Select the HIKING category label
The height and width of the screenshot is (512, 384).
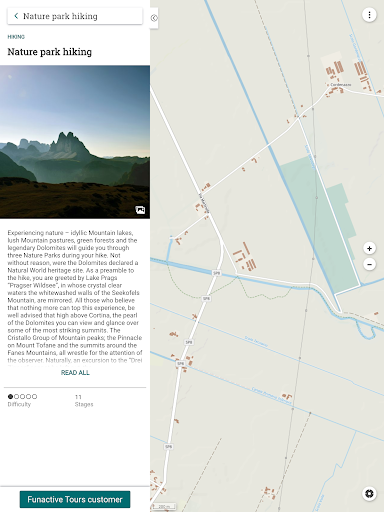click(x=16, y=37)
